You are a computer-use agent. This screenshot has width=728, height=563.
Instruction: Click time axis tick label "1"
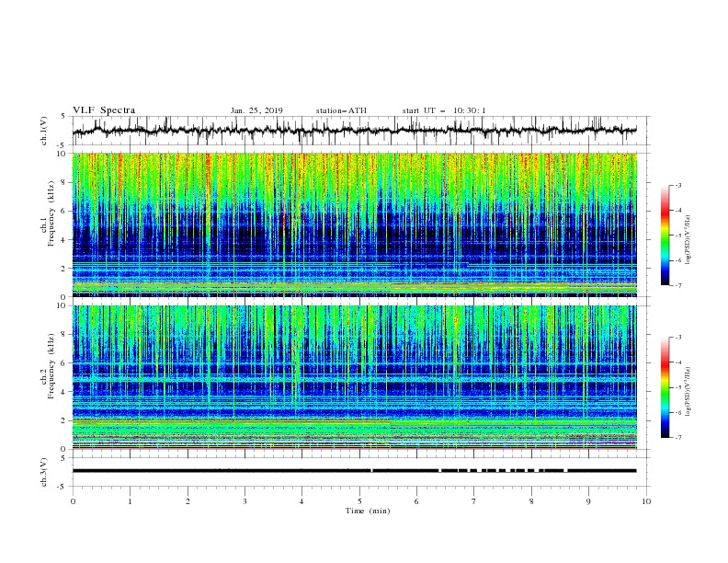131,501
